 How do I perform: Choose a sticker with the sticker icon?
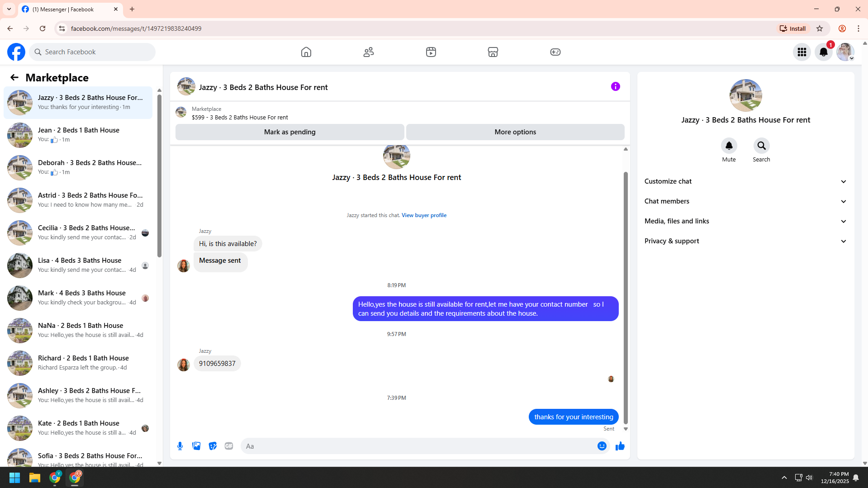(213, 446)
